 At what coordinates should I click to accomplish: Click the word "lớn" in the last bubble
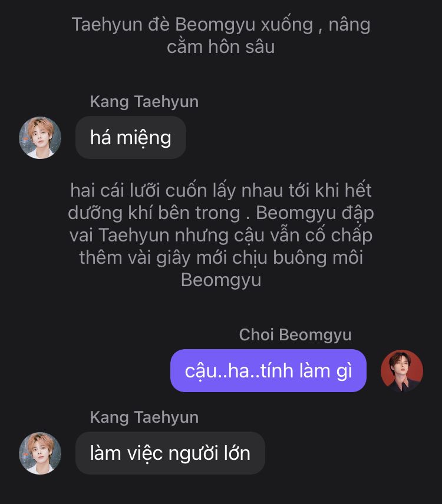click(236, 453)
